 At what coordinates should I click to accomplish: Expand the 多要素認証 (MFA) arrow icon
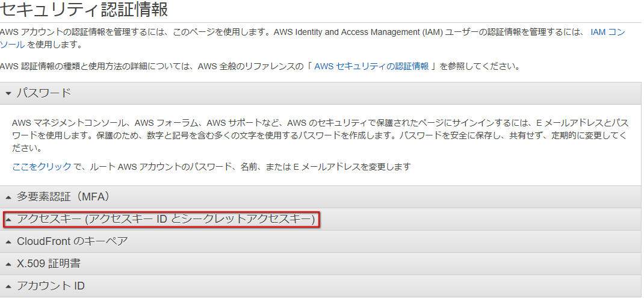point(8,197)
